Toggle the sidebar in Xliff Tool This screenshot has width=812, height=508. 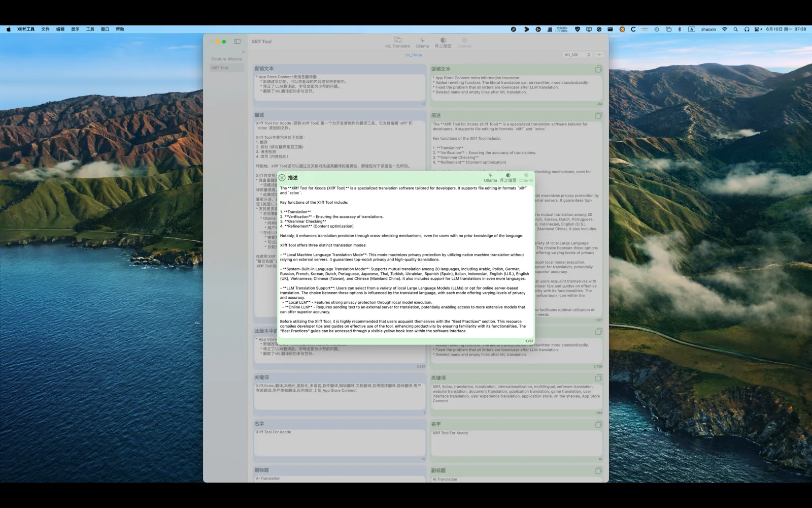click(237, 42)
